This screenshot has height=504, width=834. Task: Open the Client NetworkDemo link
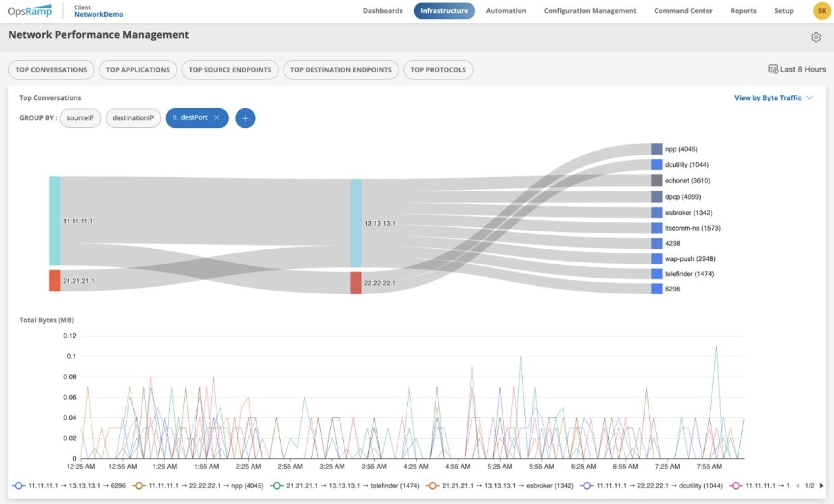point(99,11)
